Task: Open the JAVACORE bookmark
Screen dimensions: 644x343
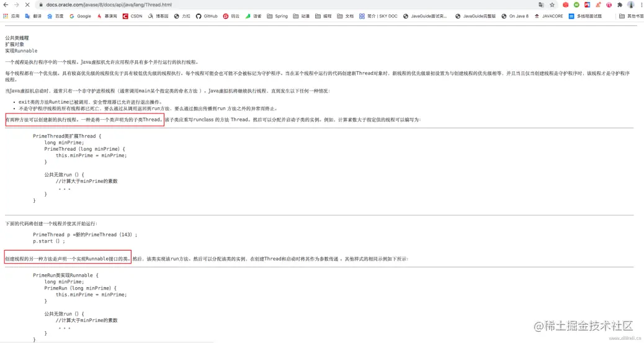Action: pyautogui.click(x=548, y=16)
